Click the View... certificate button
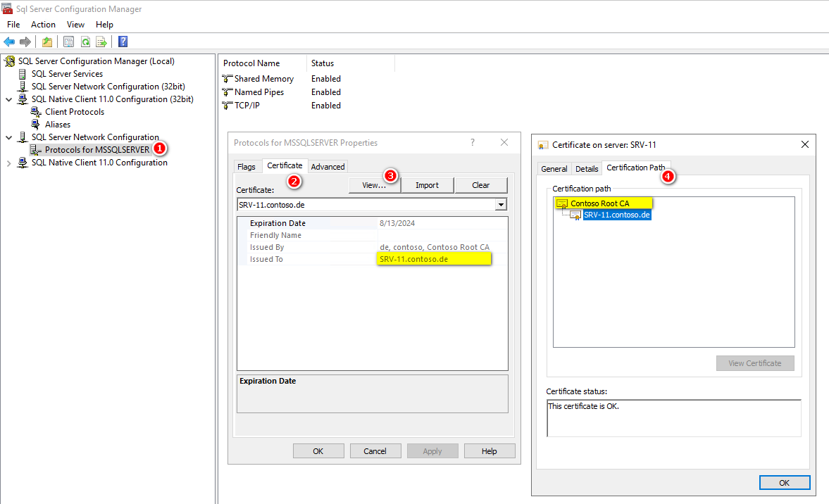829x504 pixels. click(374, 185)
